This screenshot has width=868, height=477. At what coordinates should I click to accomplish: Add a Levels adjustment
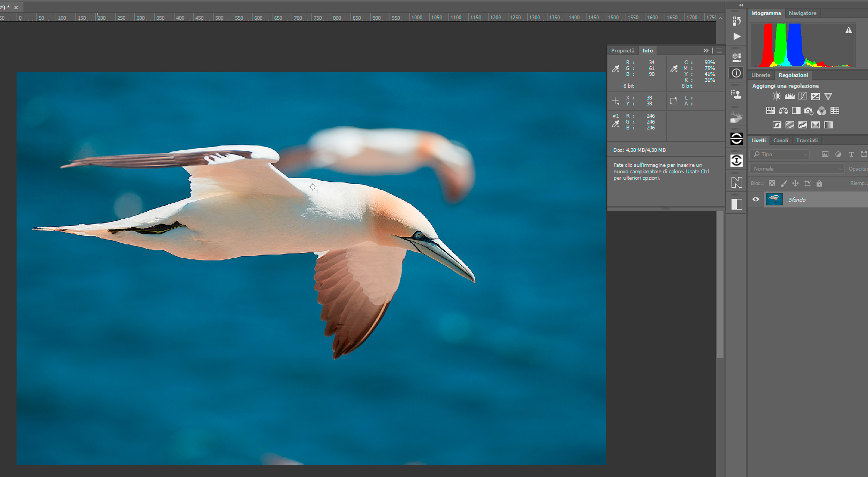(790, 96)
